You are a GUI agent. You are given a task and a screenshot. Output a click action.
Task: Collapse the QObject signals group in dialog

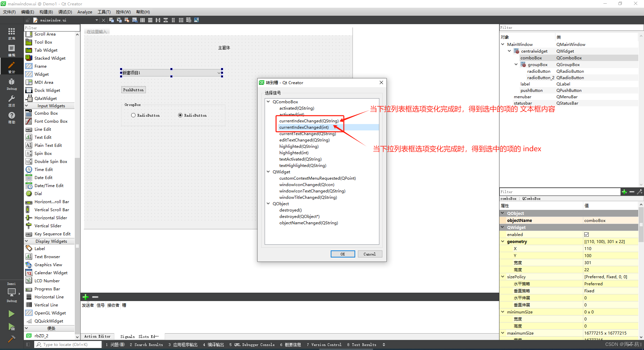268,203
